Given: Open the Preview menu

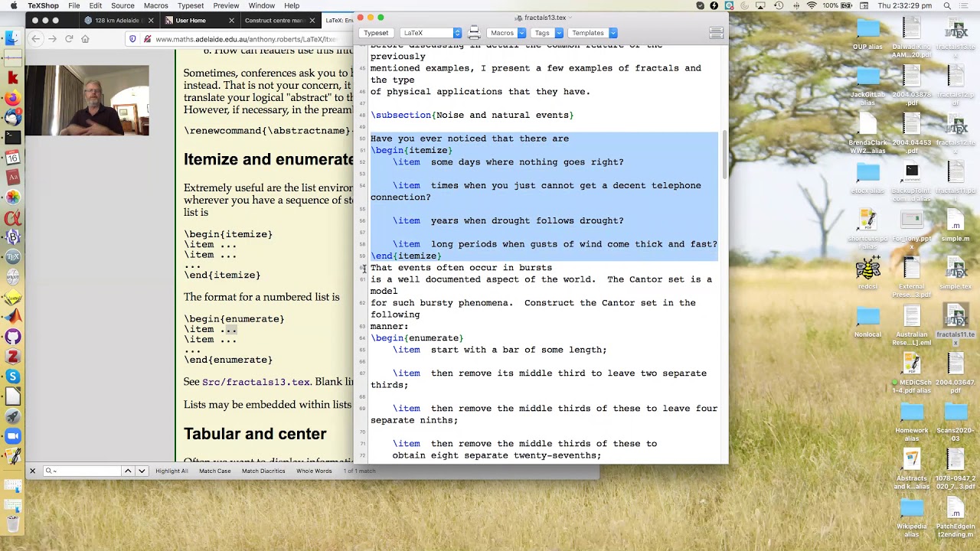Looking at the screenshot, I should 226,5.
